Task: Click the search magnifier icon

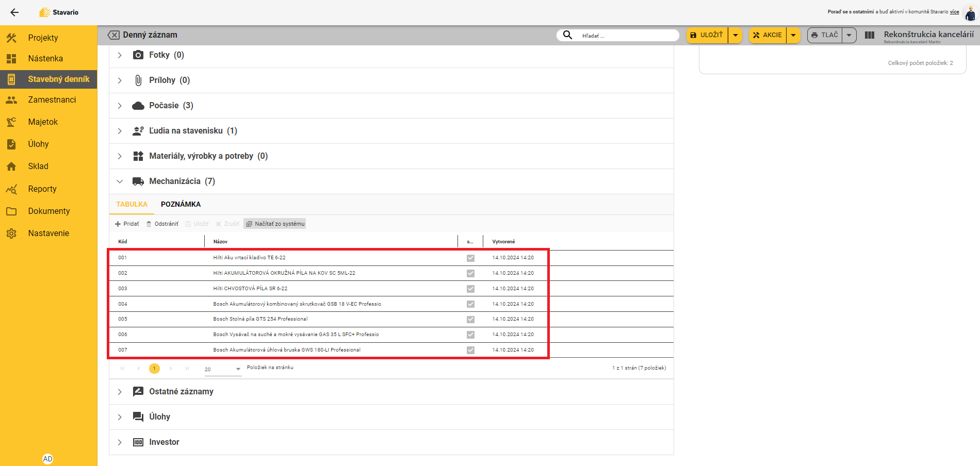Action: (x=567, y=35)
